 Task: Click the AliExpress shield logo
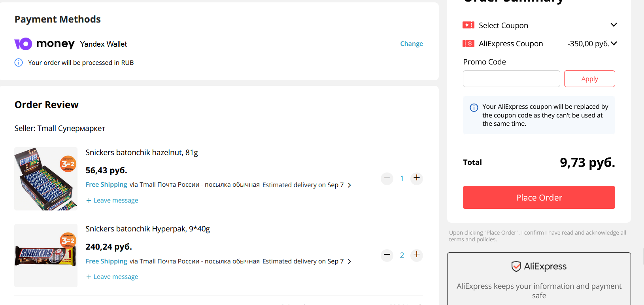pos(516,267)
